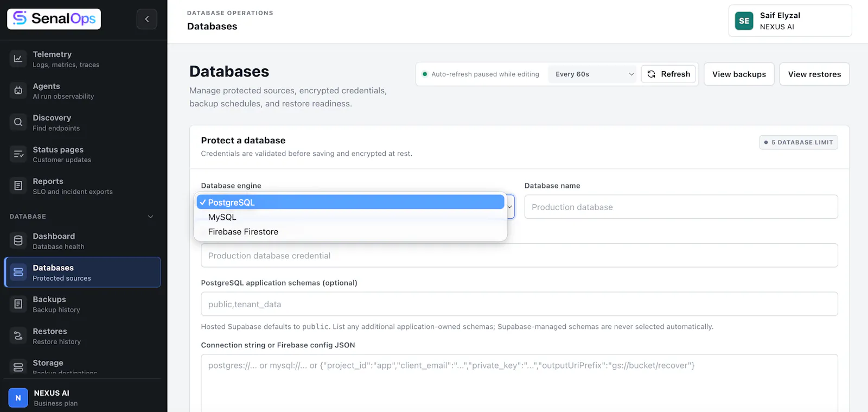Focus the Database name input field
Screen dimensions: 868x412
(x=681, y=207)
